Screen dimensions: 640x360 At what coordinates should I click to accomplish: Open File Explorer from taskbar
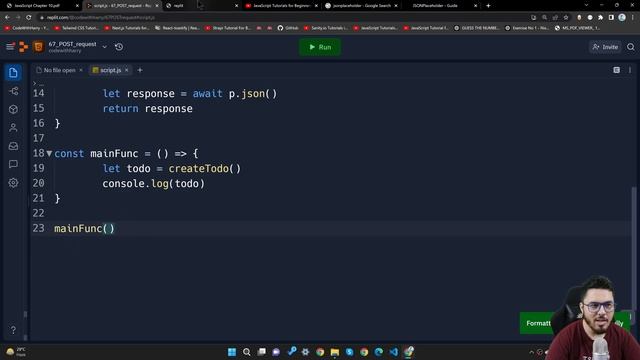335,352
